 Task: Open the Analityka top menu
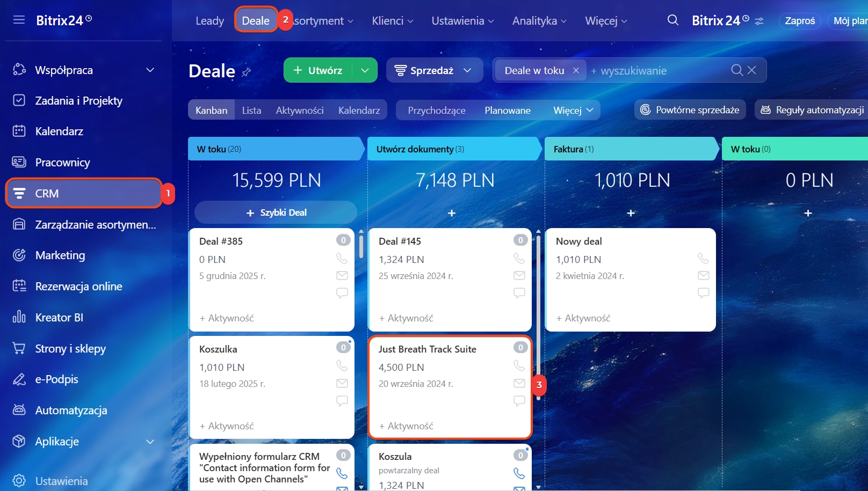(539, 21)
